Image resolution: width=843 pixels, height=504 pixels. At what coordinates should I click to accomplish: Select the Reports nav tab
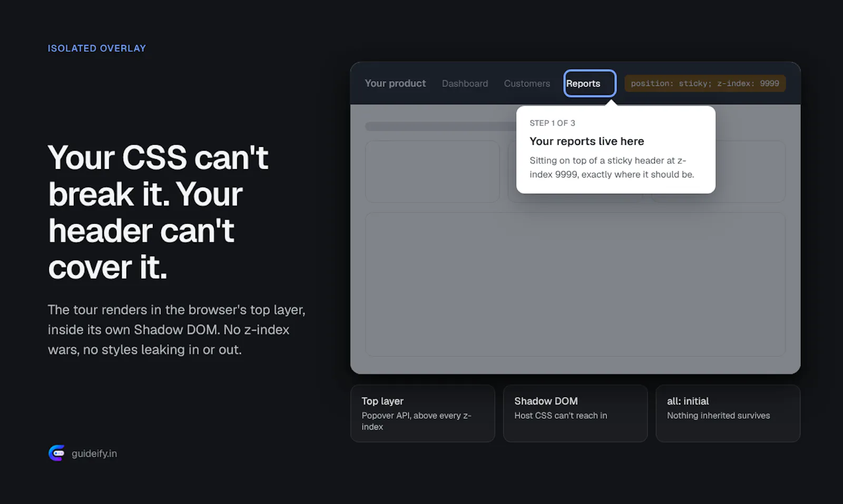click(590, 83)
